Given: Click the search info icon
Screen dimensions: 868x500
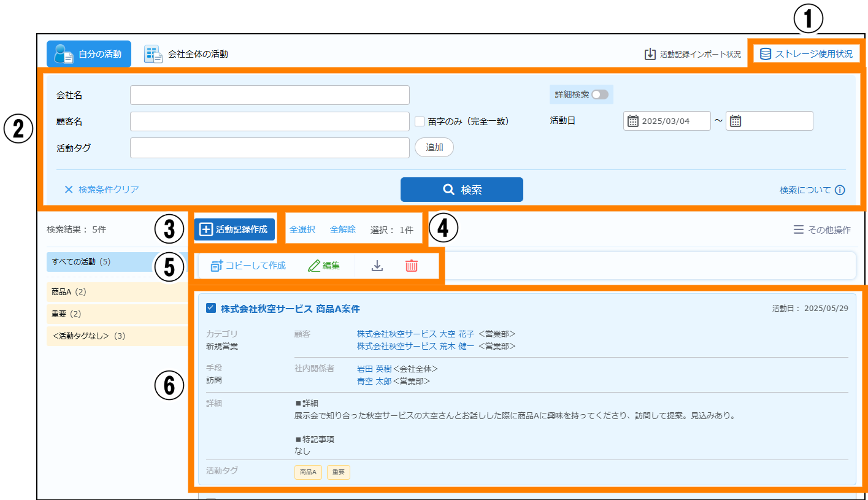Looking at the screenshot, I should click(x=840, y=190).
